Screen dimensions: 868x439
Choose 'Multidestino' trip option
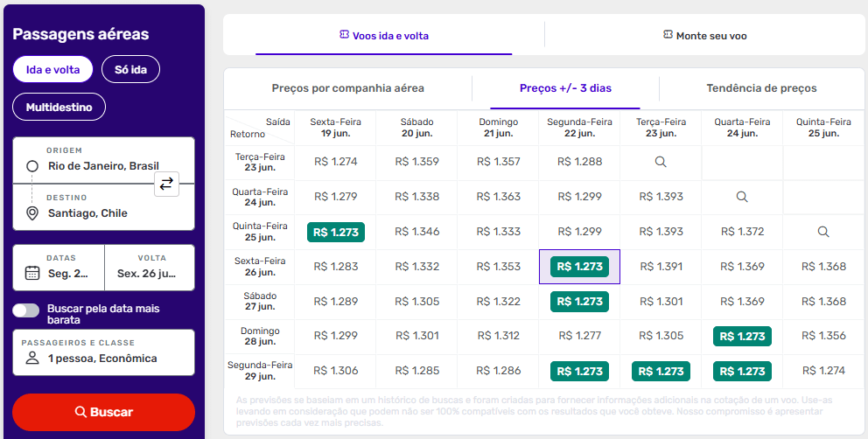tap(59, 107)
